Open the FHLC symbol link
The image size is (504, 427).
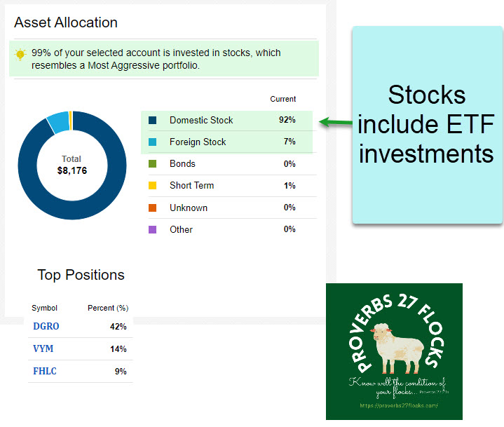(x=45, y=372)
